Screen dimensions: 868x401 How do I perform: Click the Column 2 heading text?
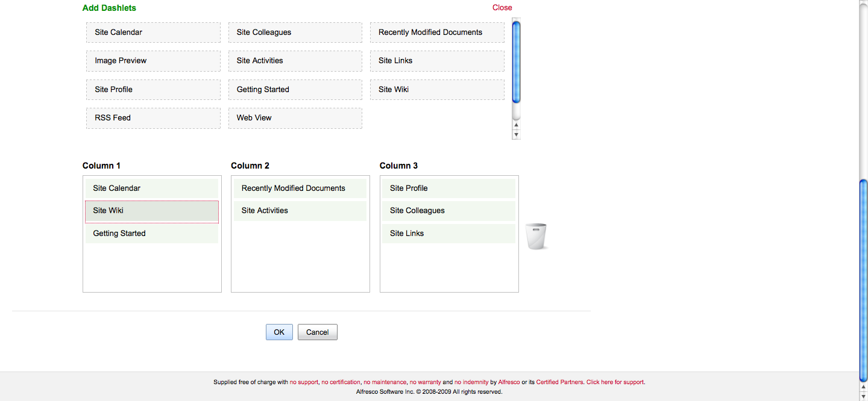250,166
